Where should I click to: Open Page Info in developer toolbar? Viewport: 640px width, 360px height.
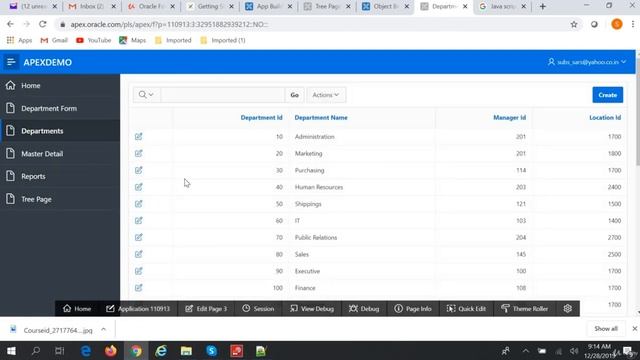(413, 309)
